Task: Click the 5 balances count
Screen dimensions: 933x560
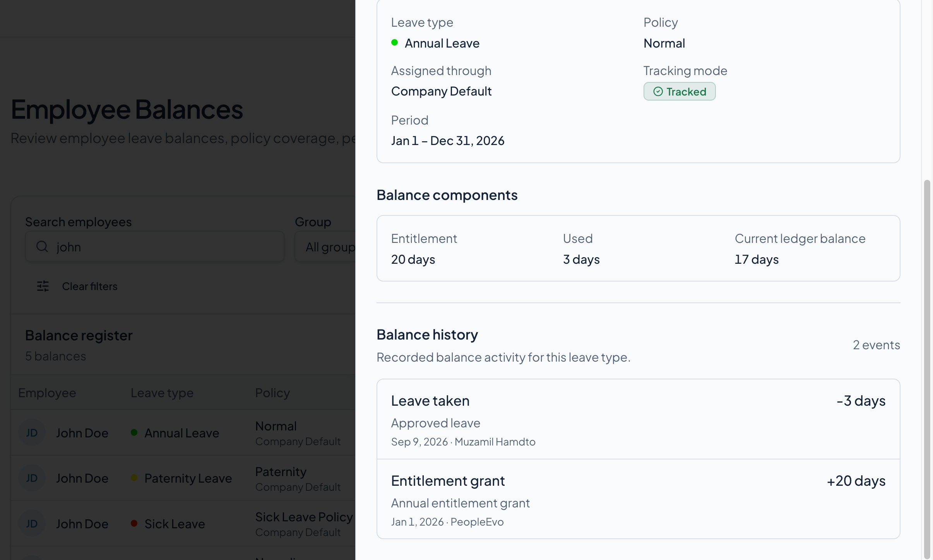Action: coord(56,356)
